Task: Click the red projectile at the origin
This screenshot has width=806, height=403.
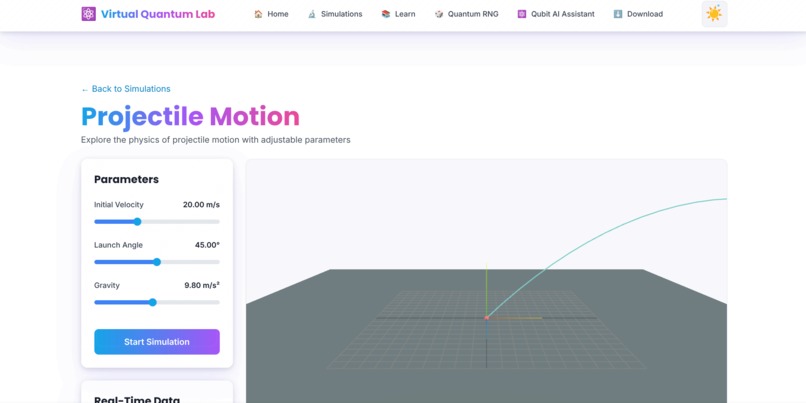Action: point(486,318)
